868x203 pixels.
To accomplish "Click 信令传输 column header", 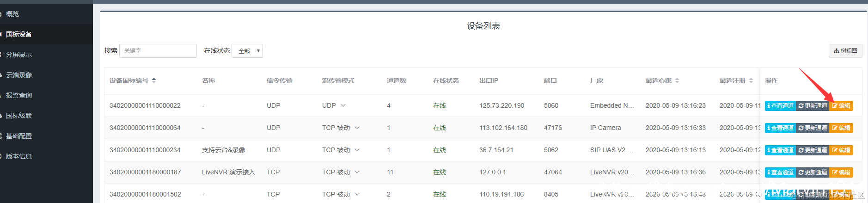I will coord(280,80).
